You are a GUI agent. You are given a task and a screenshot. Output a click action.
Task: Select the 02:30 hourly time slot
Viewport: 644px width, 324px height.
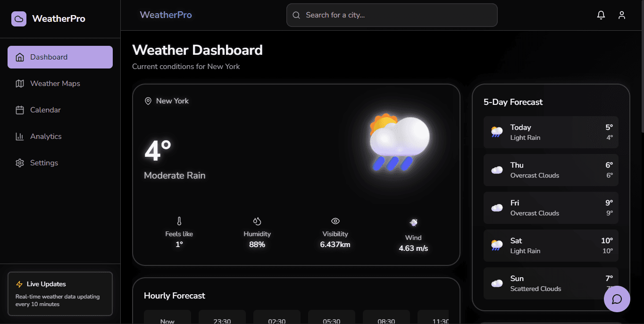coord(277,319)
